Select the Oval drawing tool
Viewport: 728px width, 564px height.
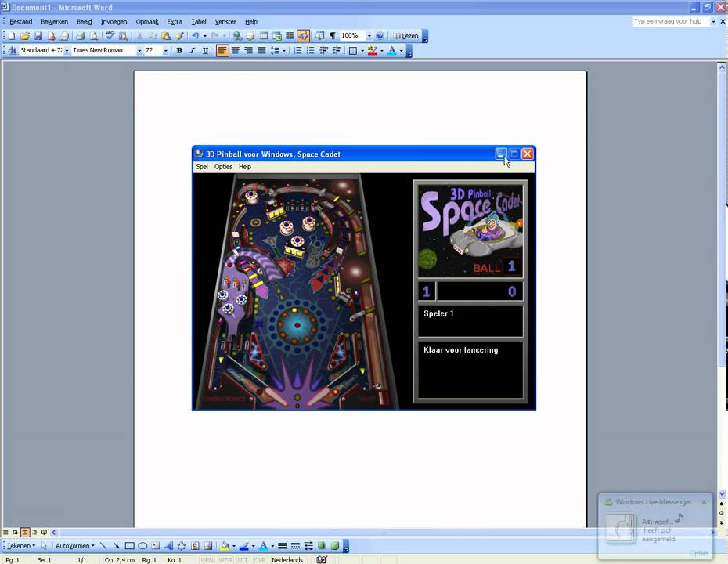[142, 546]
